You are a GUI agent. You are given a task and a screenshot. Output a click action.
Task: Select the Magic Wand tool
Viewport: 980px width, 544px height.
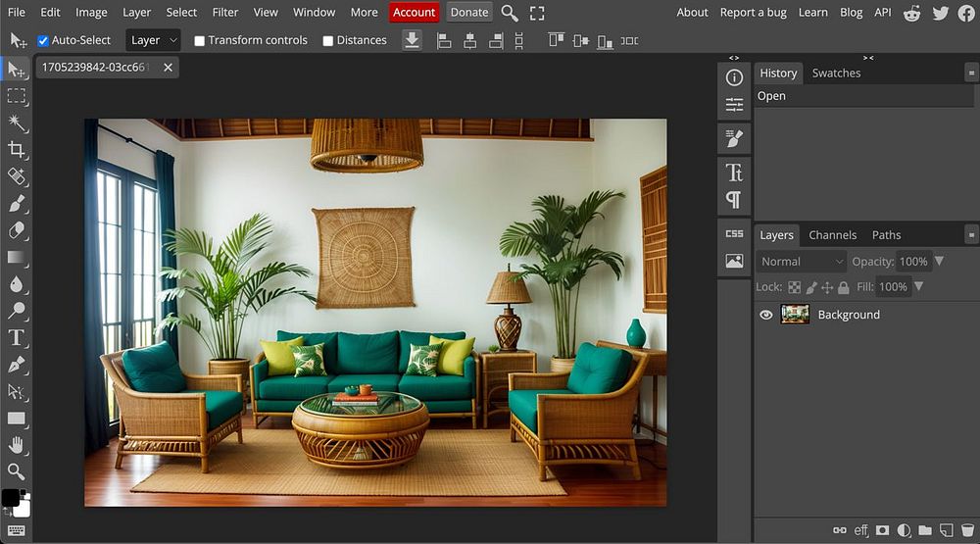[x=17, y=123]
